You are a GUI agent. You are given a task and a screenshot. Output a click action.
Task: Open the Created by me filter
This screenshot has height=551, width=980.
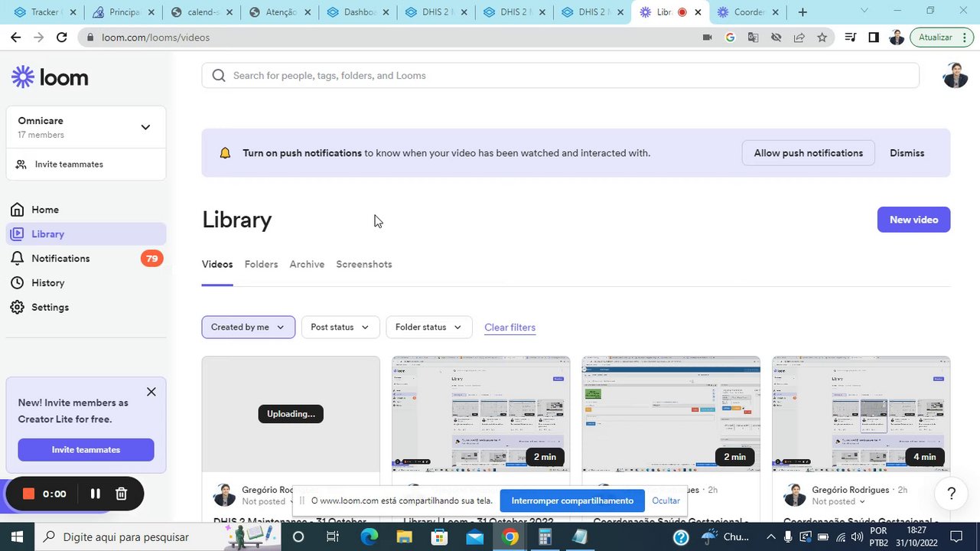[248, 327]
